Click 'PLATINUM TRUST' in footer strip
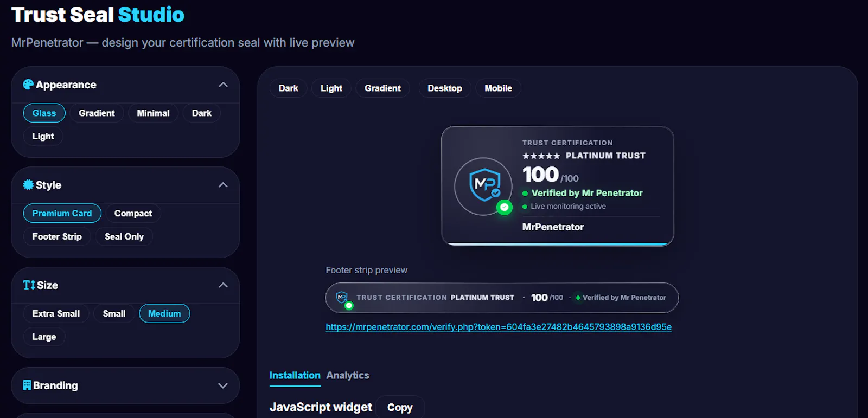This screenshot has width=868, height=418. 482,298
